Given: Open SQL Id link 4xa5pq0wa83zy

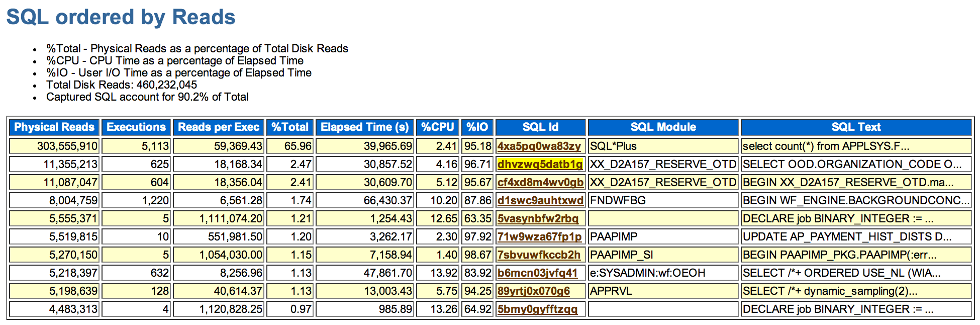Looking at the screenshot, I should 539,146.
